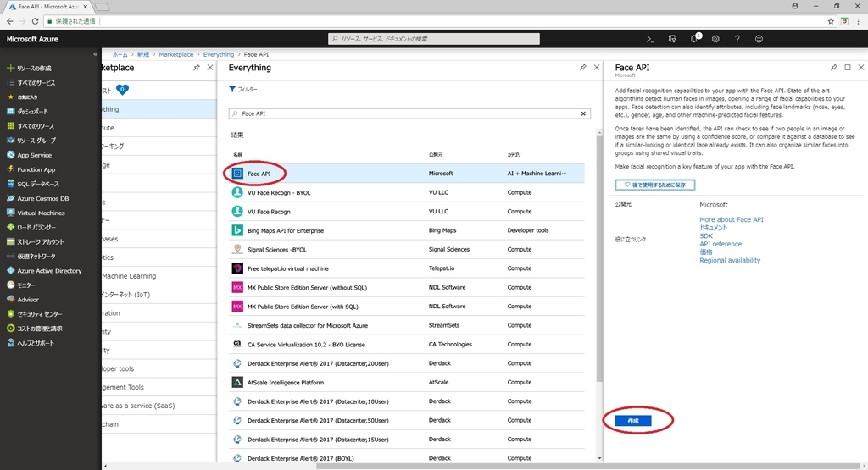Select MX Public Store Edition Server (with SQL)
This screenshot has width=868, height=470.
407,307
